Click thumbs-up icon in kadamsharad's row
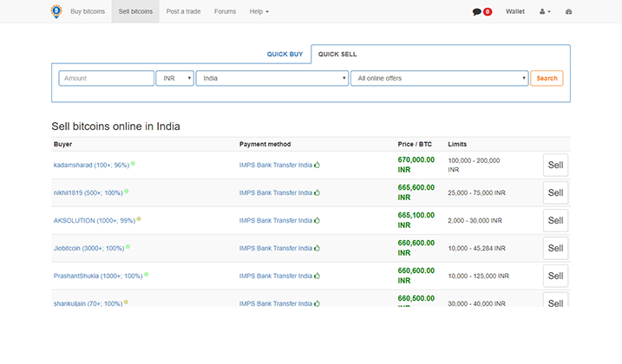Screen dimensions: 622x364 (x=318, y=165)
